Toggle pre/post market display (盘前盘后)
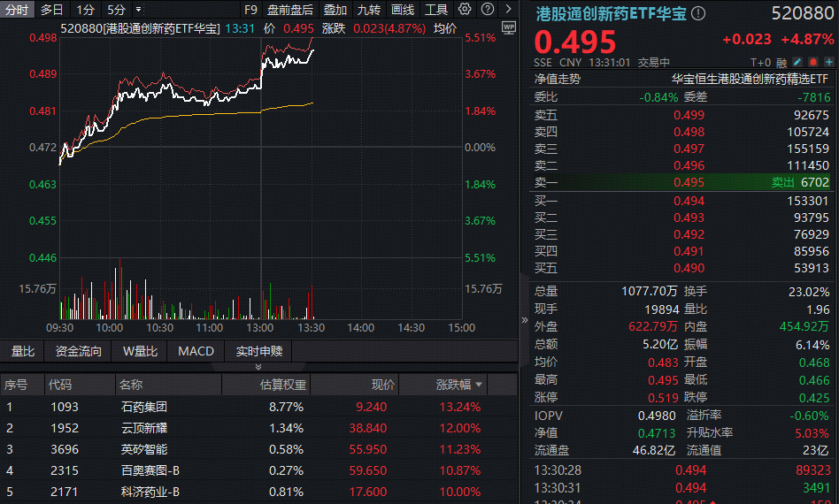 coord(289,10)
